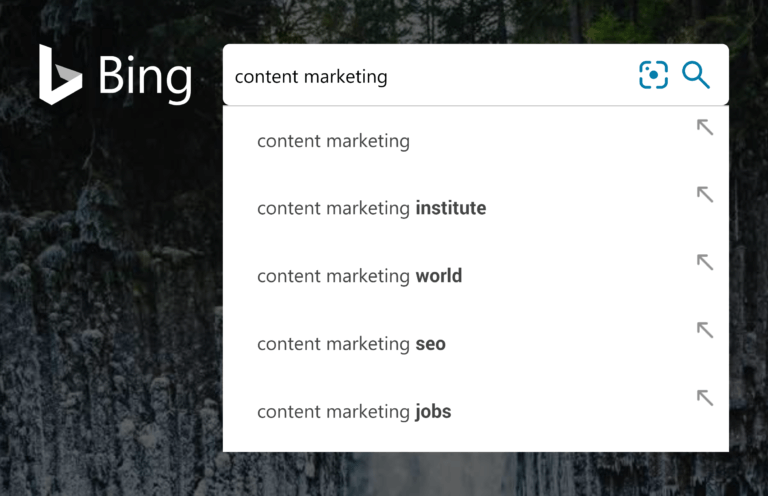This screenshot has width=768, height=496.
Task: Click arrow beside "content marketing jobs" suggestion
Action: [705, 398]
